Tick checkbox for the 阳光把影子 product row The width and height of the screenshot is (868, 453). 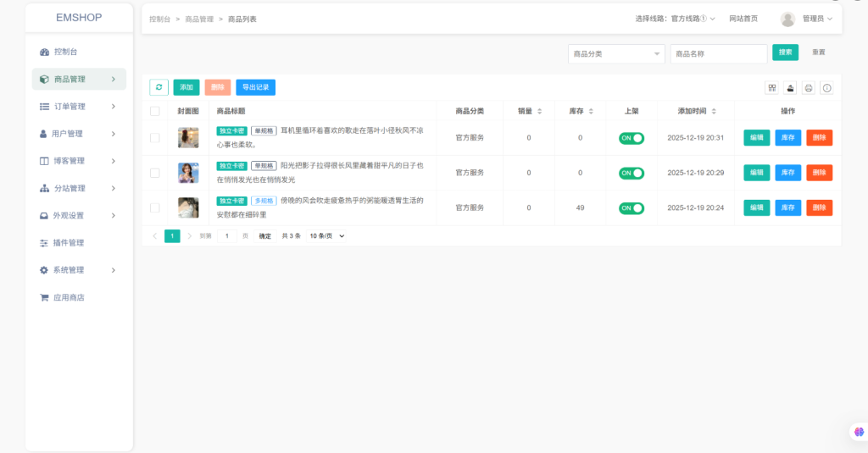tap(155, 173)
